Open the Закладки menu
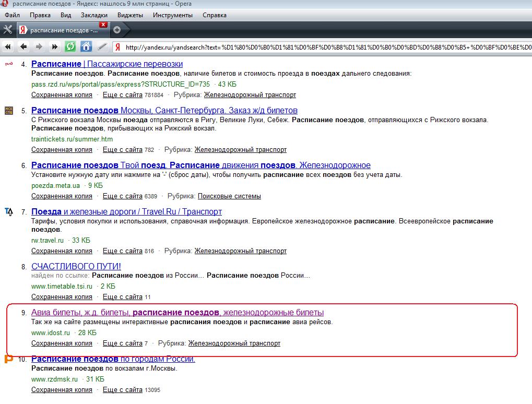Screen dimensions: 532x404 click(x=94, y=15)
